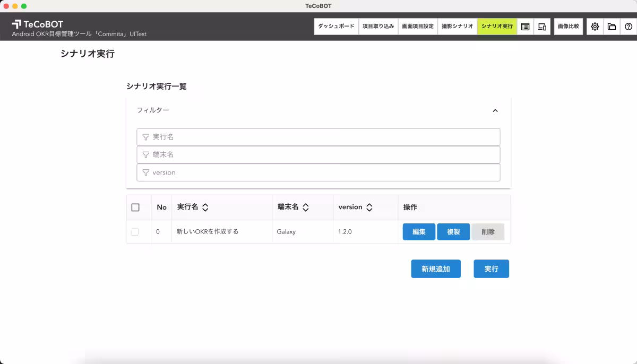
Task: Click the filter icon in version field
Action: point(145,172)
